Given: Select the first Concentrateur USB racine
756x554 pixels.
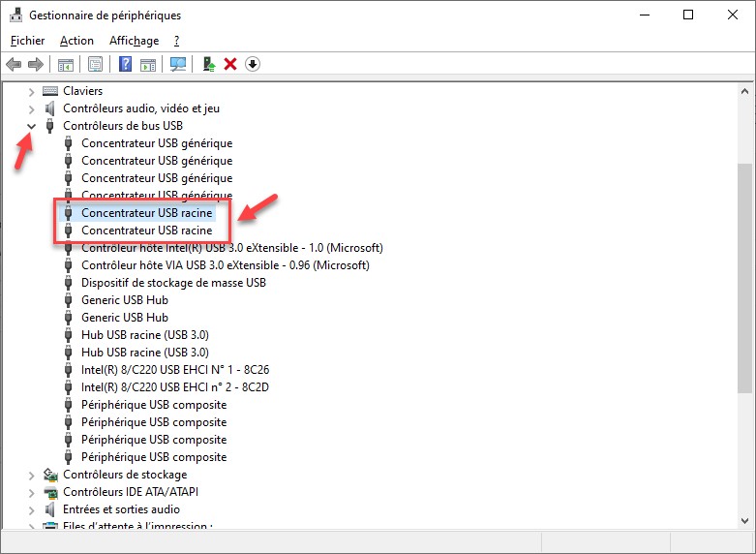Looking at the screenshot, I should (146, 213).
